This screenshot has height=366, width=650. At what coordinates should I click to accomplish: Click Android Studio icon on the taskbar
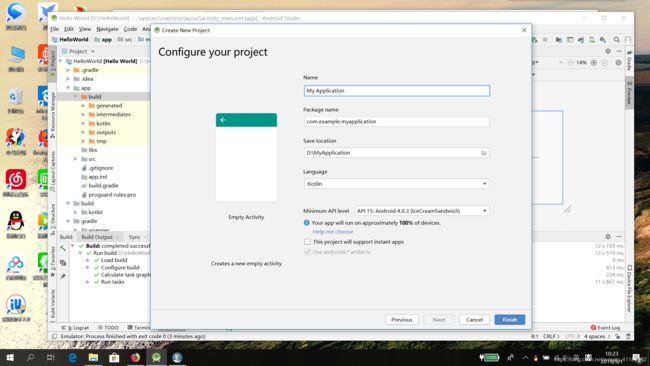(156, 357)
